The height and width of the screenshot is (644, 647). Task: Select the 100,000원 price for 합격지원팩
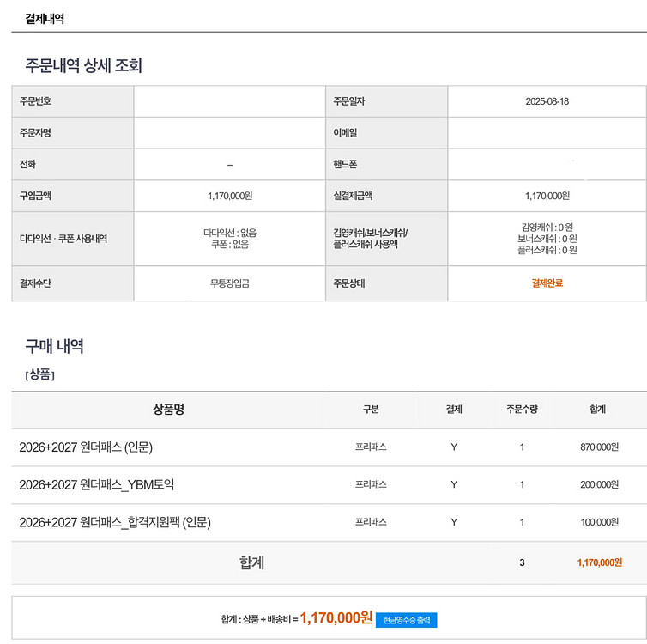(599, 522)
